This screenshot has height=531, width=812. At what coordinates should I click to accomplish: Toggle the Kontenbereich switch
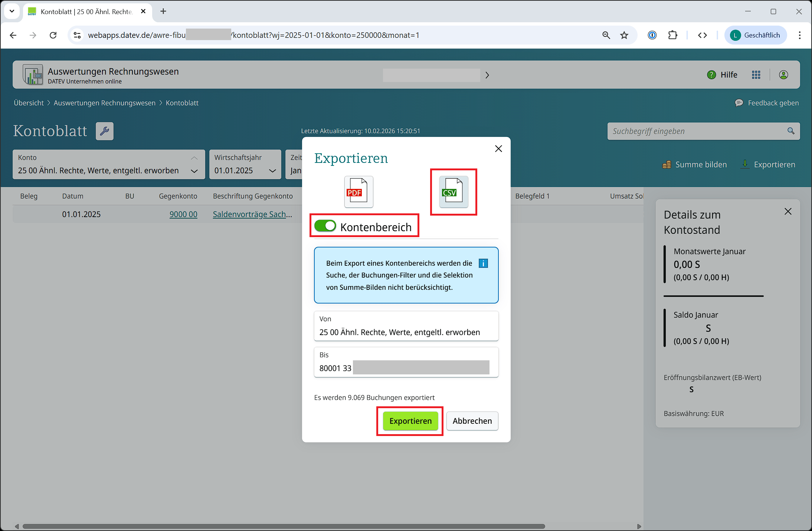325,226
